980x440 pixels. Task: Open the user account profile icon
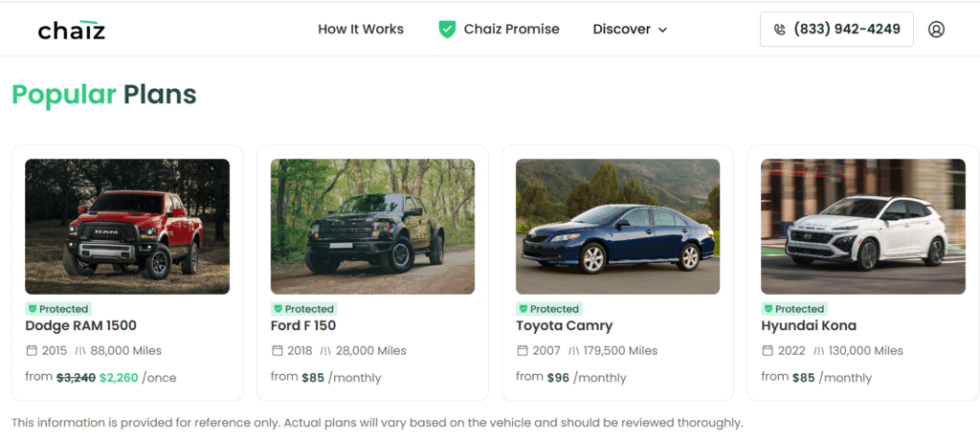[x=936, y=30]
